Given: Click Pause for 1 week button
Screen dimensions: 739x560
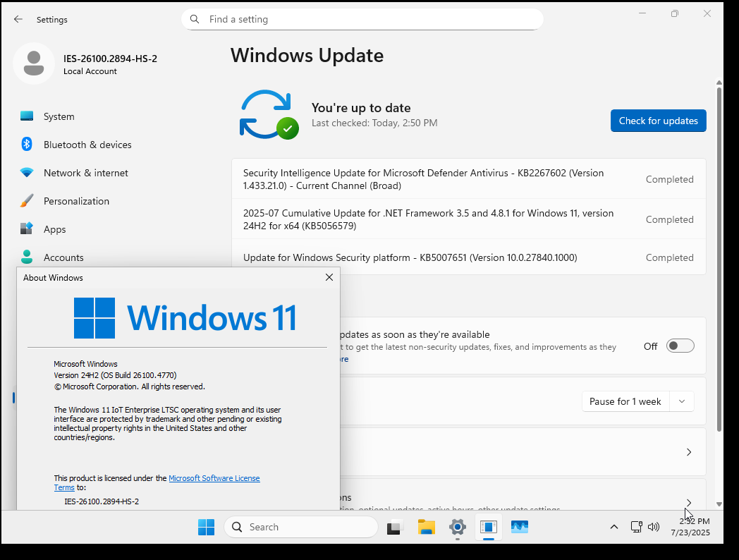Looking at the screenshot, I should tap(625, 401).
